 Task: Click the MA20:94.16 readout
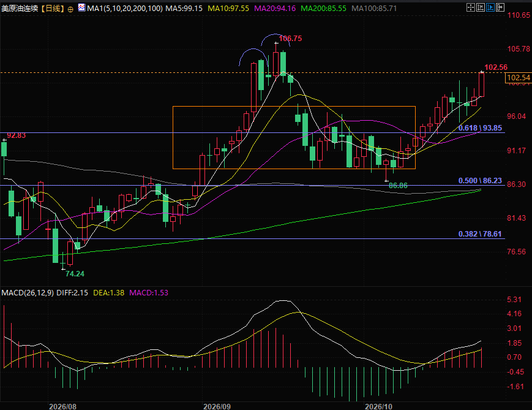(x=275, y=9)
